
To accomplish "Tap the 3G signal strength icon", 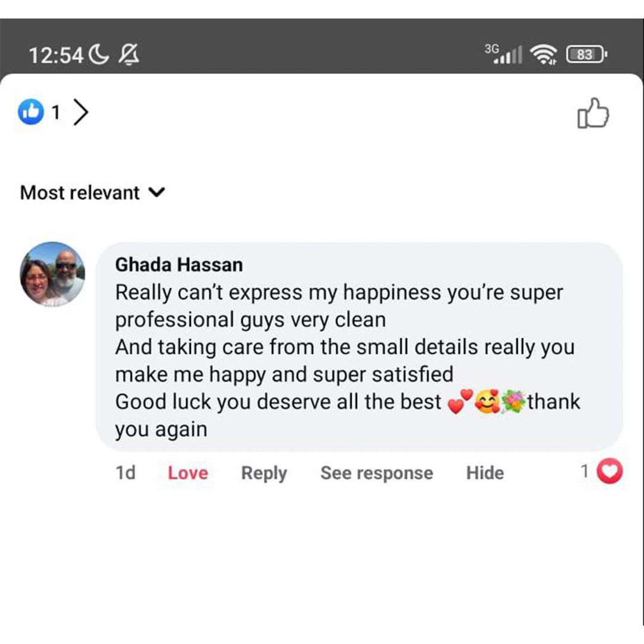I will [504, 54].
